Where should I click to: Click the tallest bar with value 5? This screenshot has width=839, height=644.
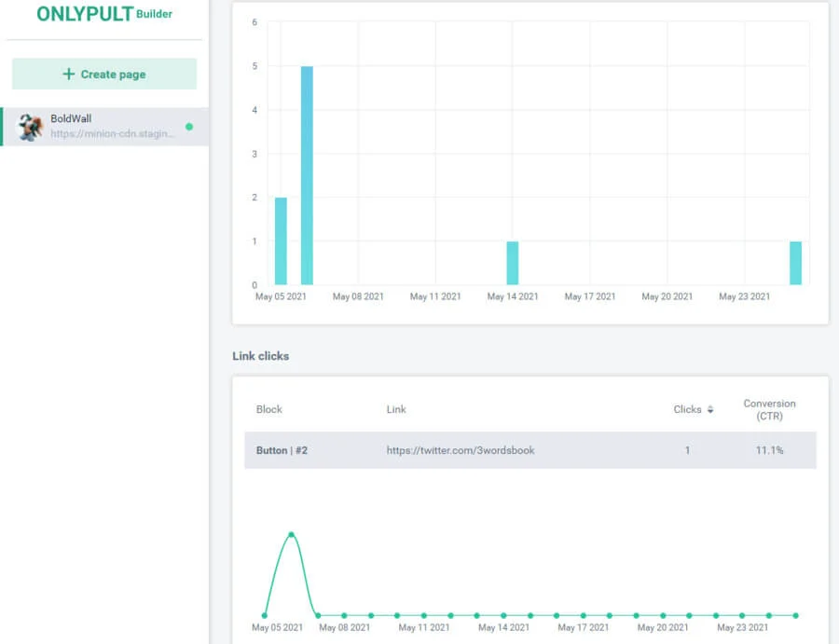pos(307,175)
